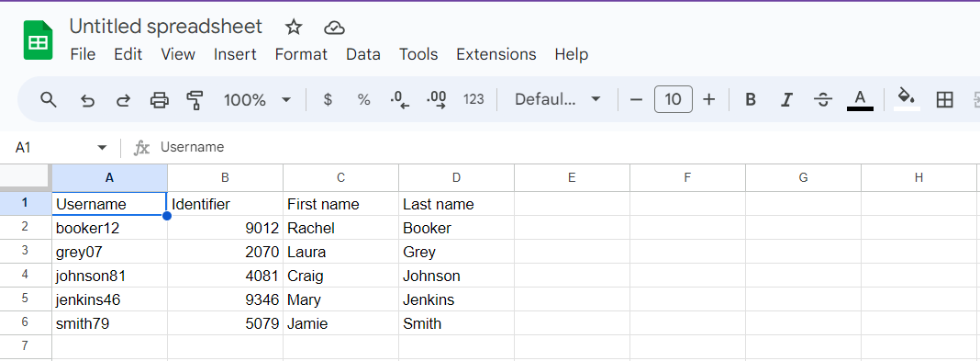This screenshot has height=361, width=980.
Task: Click the select-all corner box
Action: (x=26, y=177)
